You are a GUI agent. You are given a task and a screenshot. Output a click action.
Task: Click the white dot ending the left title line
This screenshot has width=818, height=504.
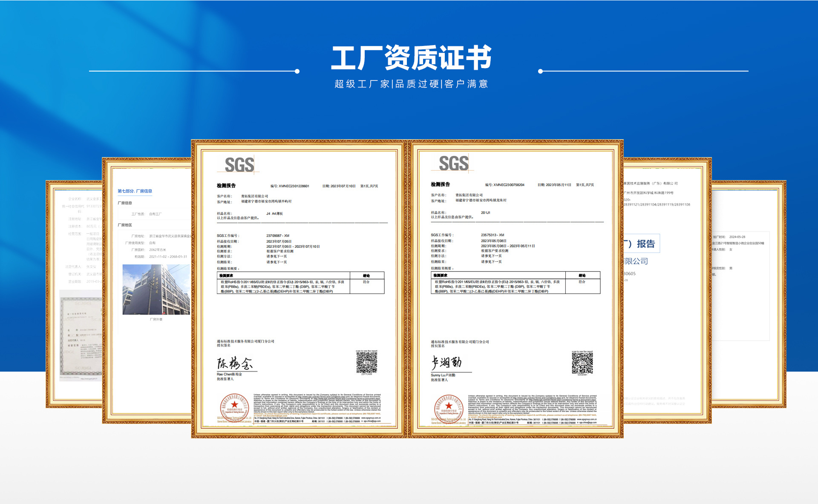[x=297, y=72]
